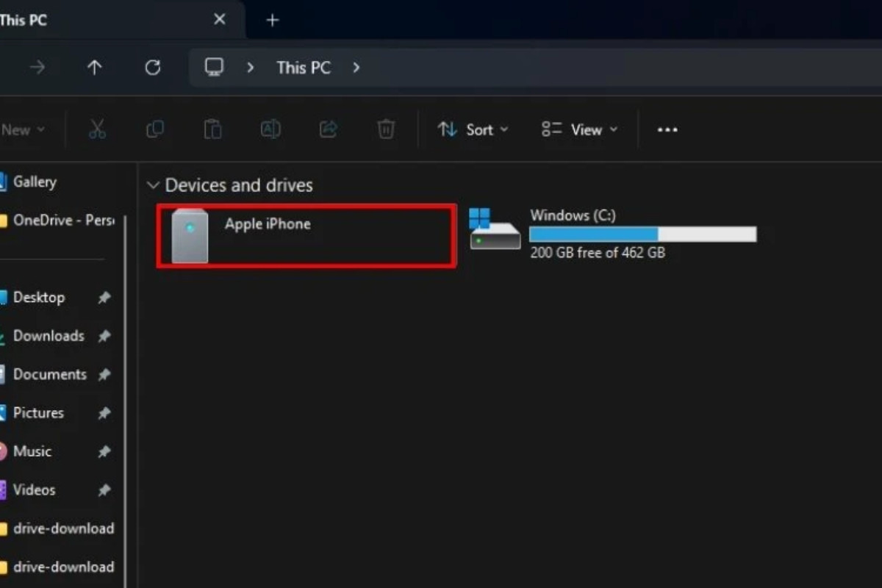Click the 200 GB free of 462 GB text
This screenshot has width=882, height=588.
(598, 253)
